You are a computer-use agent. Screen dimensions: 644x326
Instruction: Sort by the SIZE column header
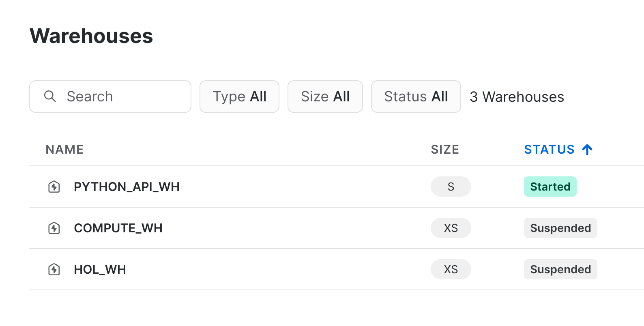click(444, 150)
